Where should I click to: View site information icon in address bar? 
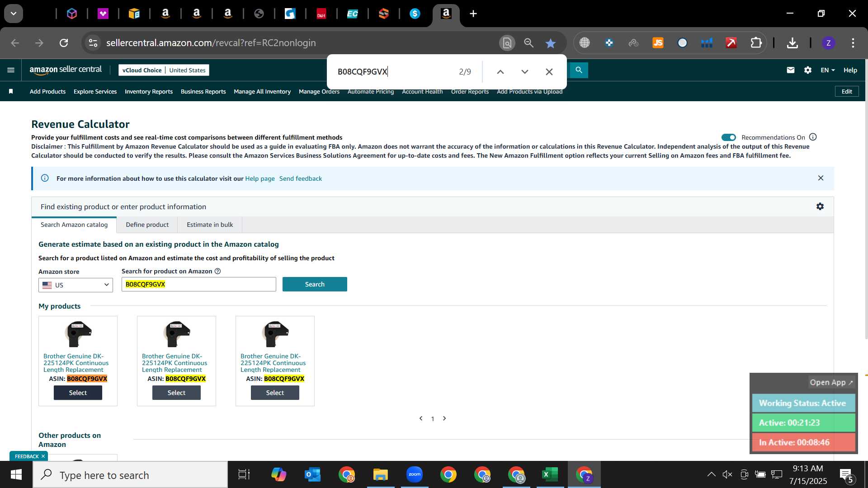(x=93, y=43)
